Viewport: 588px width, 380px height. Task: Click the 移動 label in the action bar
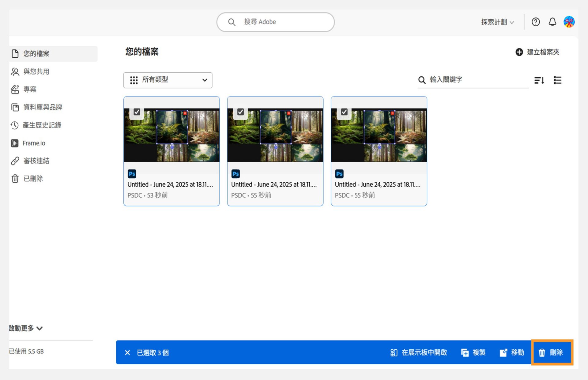click(x=518, y=353)
